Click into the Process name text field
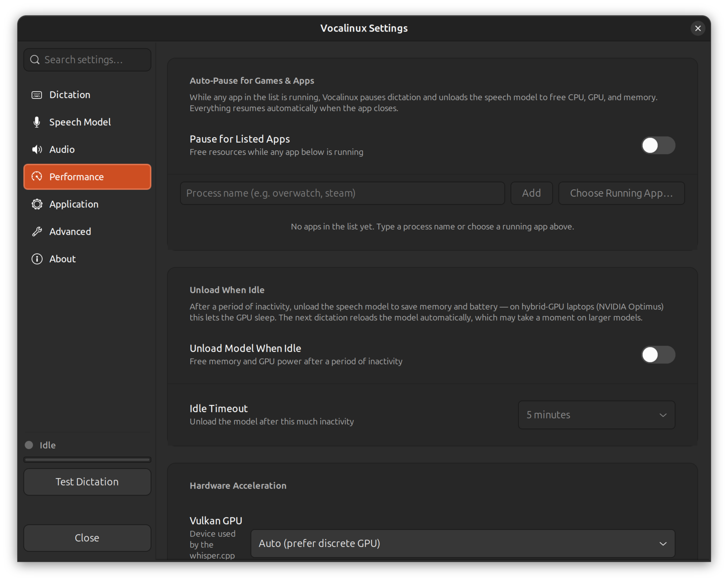The width and height of the screenshot is (728, 581). (342, 193)
